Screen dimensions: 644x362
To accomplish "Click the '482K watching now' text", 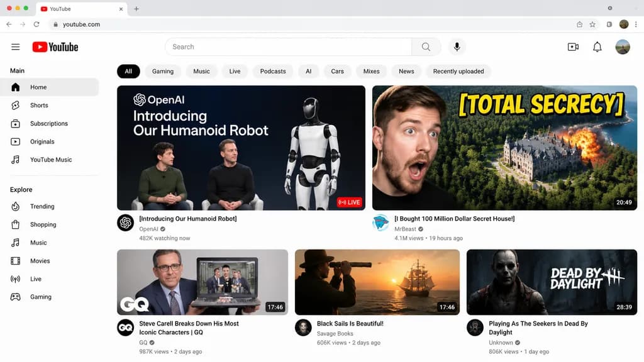I will pyautogui.click(x=164, y=238).
